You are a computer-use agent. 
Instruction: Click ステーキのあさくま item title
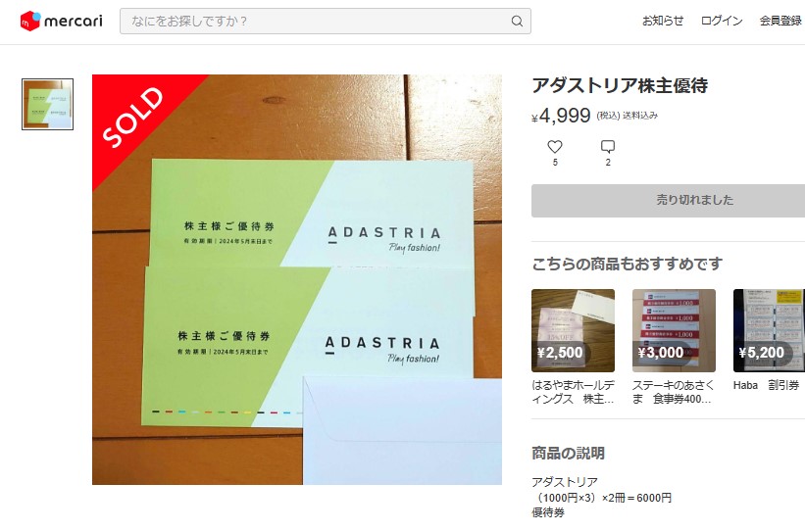(x=673, y=392)
